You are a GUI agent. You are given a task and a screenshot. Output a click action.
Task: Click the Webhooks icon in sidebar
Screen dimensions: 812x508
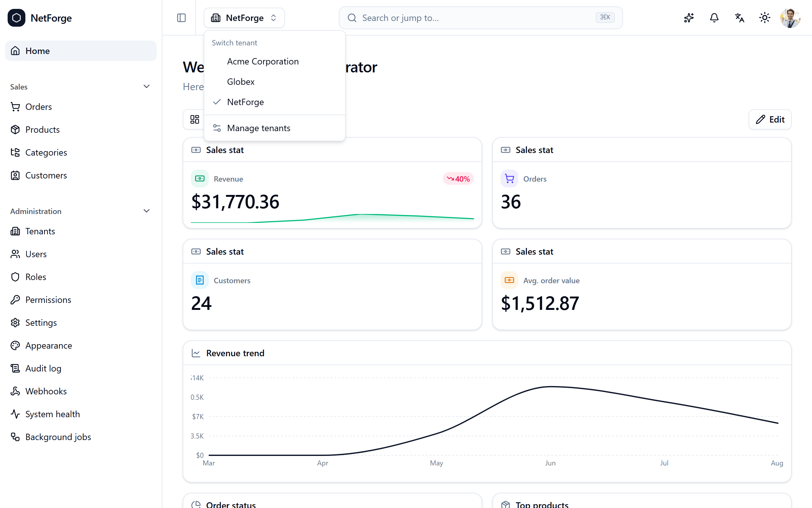point(15,391)
